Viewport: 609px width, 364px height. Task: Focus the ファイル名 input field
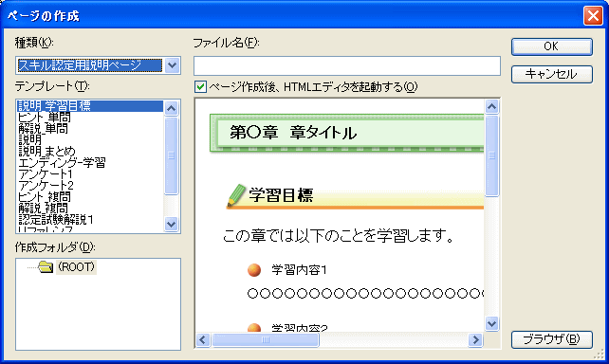tap(347, 65)
